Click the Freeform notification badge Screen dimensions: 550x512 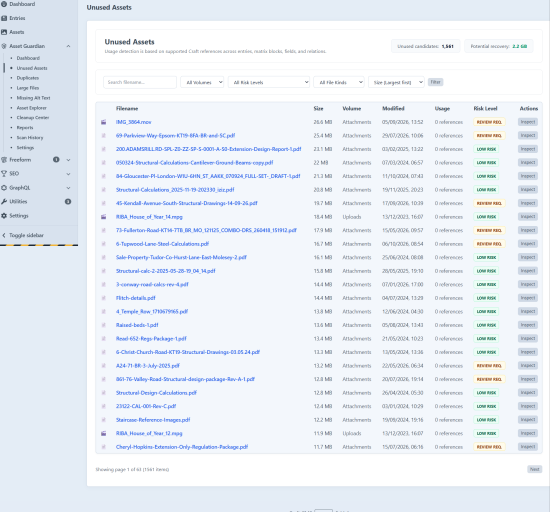point(56,160)
